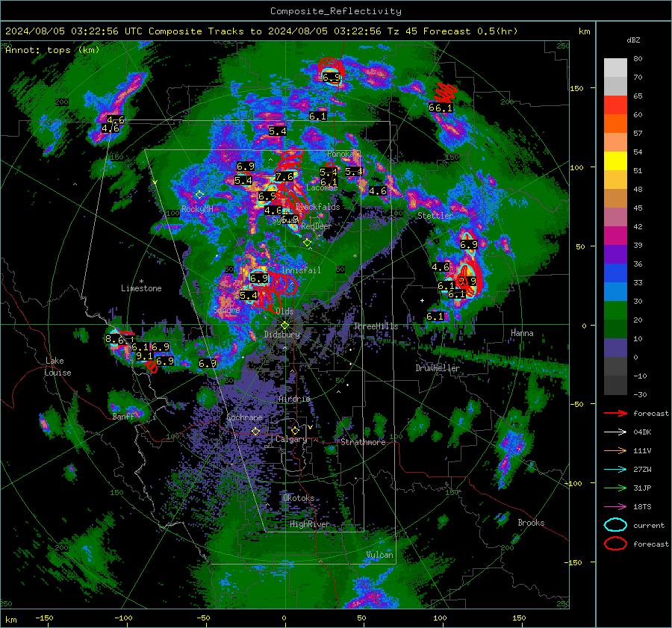Click the Hanna label
Screen dimensions: 672x628
tap(522, 333)
